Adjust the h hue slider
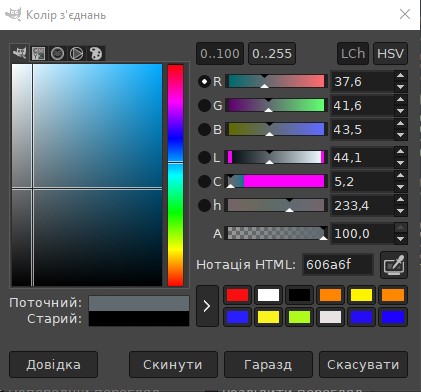This screenshot has height=392, width=421. point(276,205)
